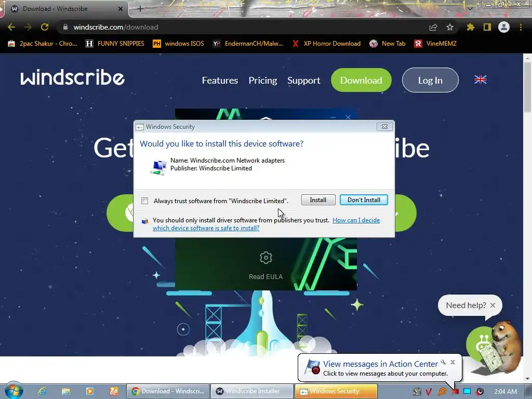The image size is (532, 399).
Task: Open Windows Media Player on taskbar
Action: [89, 391]
